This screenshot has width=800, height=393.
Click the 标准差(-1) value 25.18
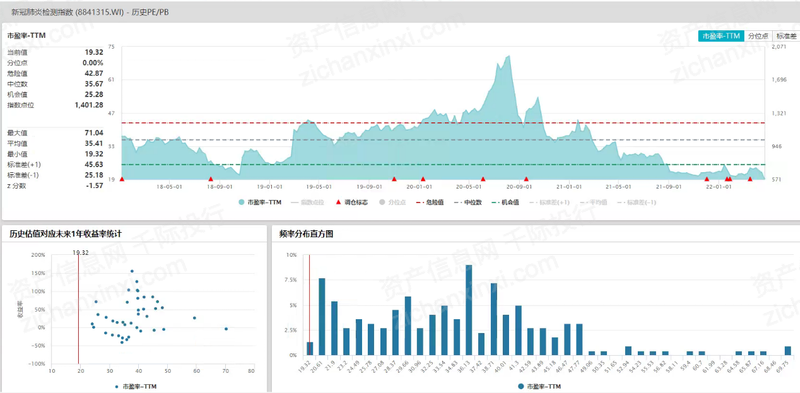pos(94,175)
